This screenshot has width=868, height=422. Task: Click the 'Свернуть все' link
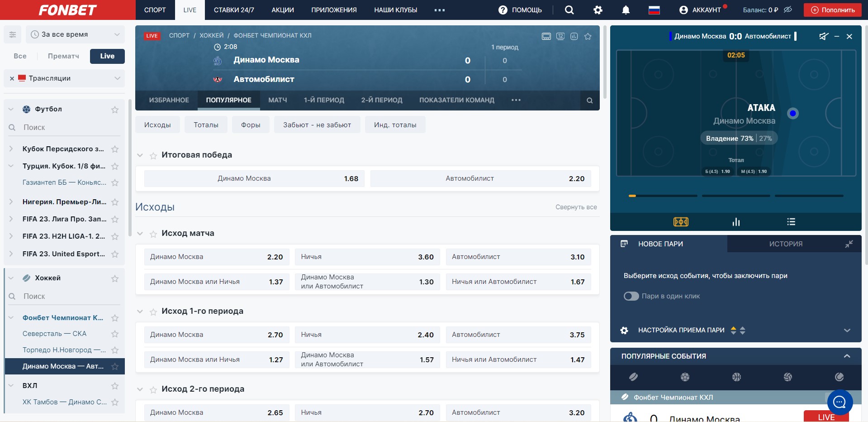click(x=576, y=207)
